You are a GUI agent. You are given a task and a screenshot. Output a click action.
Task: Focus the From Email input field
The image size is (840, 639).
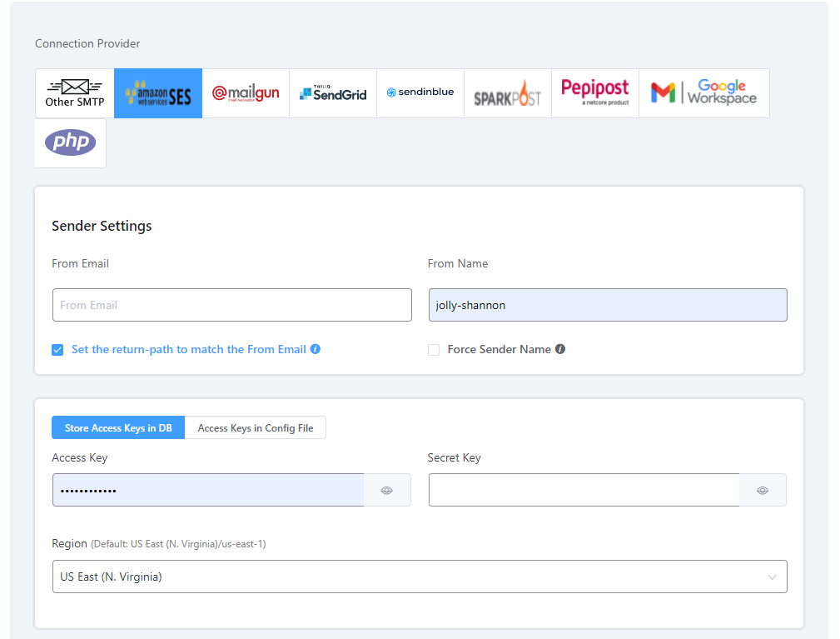point(232,305)
